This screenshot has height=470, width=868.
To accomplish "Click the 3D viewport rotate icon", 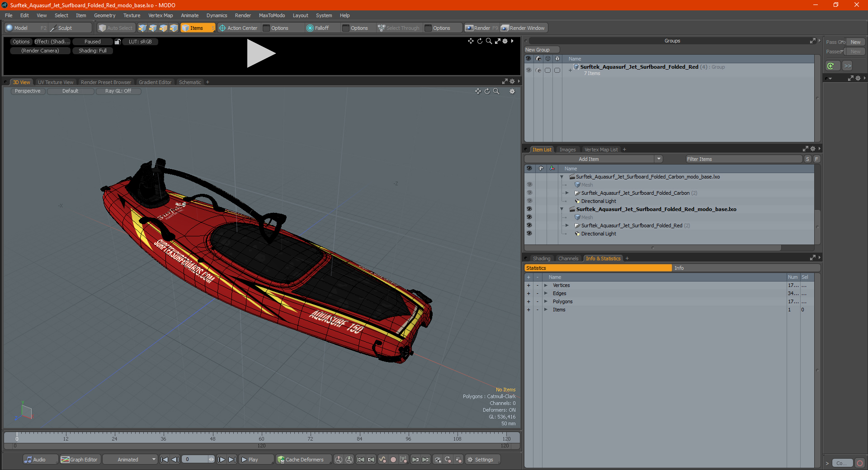I will coord(487,91).
